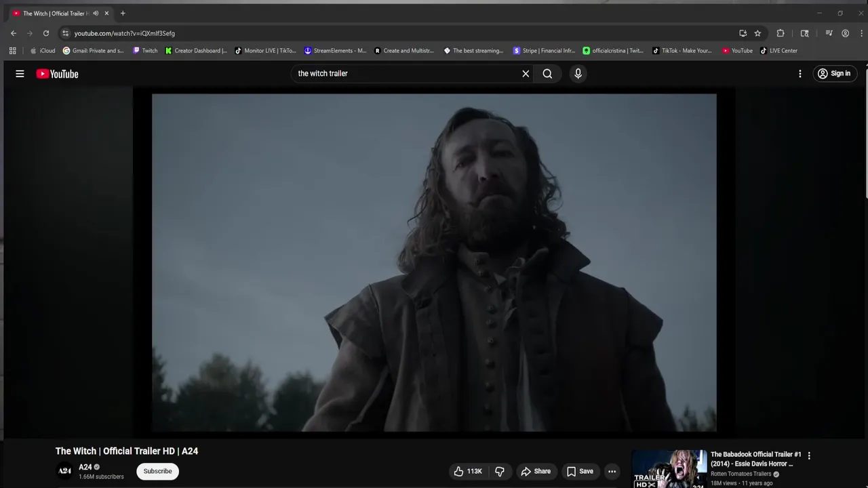The width and height of the screenshot is (868, 488).
Task: Open the iCloud bookmark
Action: [43, 51]
